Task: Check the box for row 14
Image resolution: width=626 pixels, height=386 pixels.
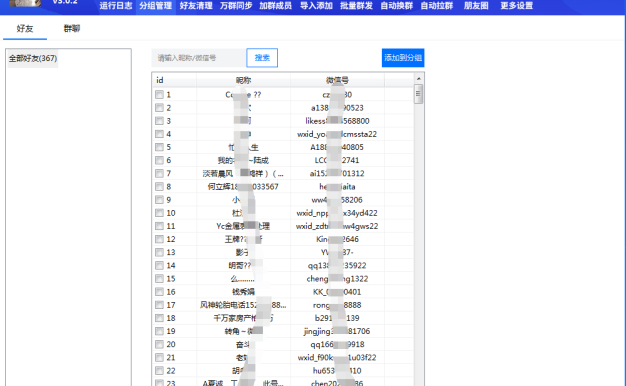Action: 159,265
